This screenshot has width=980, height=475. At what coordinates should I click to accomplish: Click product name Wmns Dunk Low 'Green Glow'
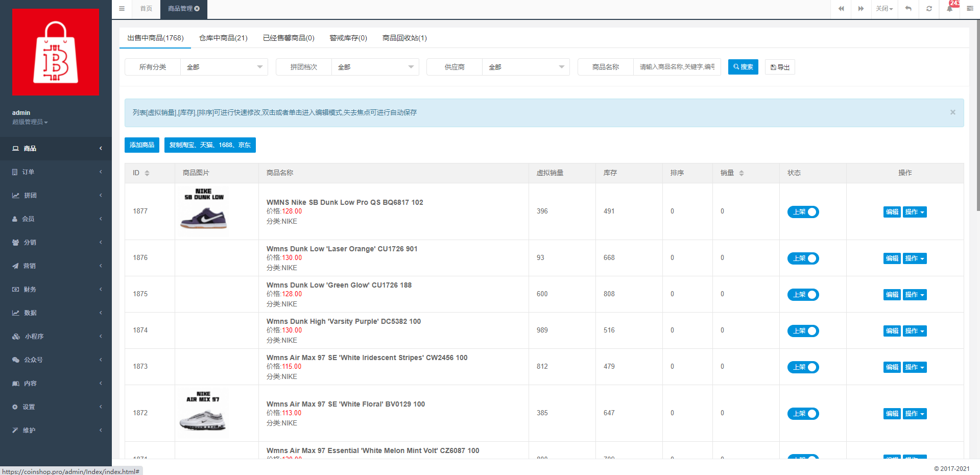(x=339, y=285)
